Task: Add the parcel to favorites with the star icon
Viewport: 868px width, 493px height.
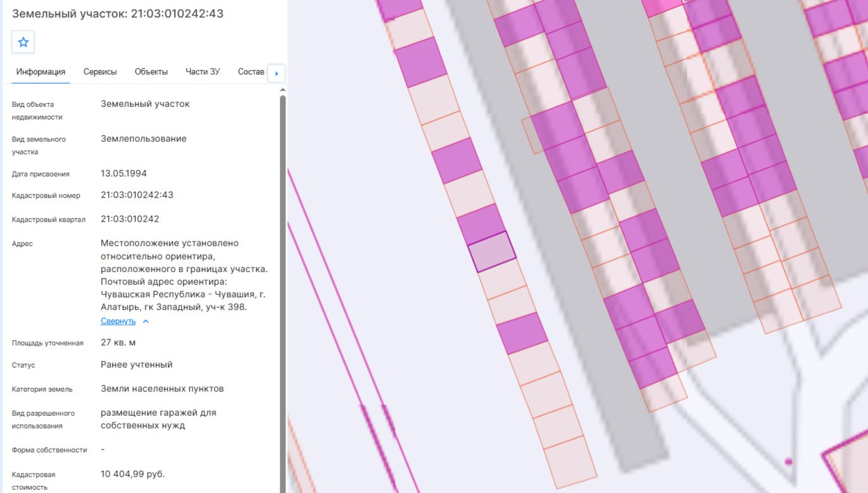Action: (x=23, y=42)
